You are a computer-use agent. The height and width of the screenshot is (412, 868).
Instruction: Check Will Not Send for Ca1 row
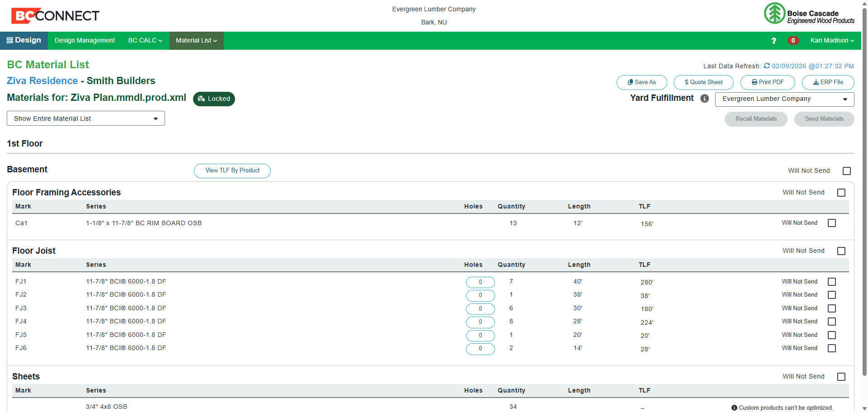pos(832,223)
